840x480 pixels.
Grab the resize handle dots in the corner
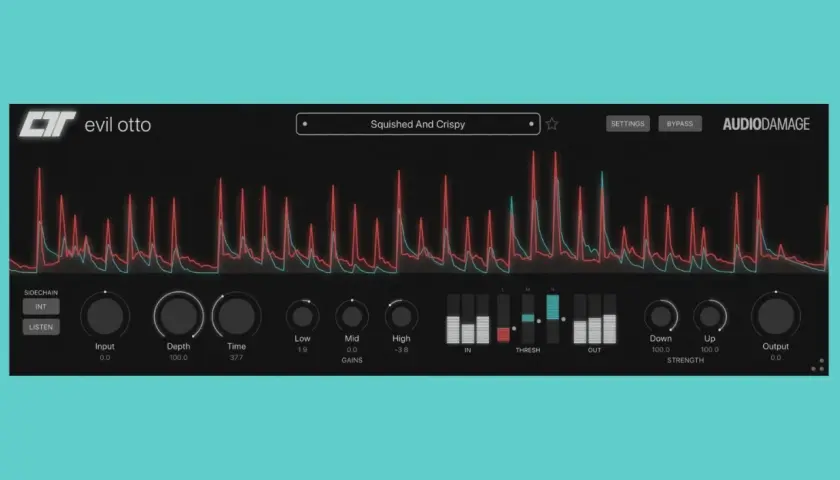coord(818,365)
